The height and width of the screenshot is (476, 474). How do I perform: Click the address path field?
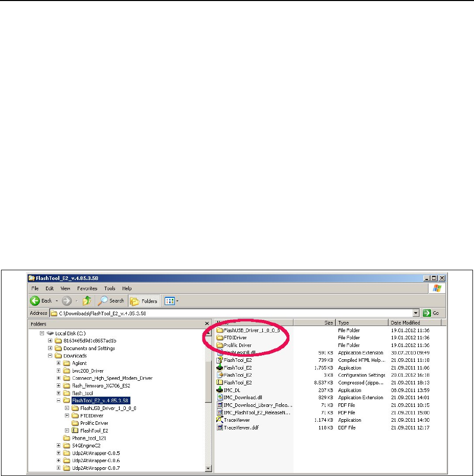tap(231, 313)
